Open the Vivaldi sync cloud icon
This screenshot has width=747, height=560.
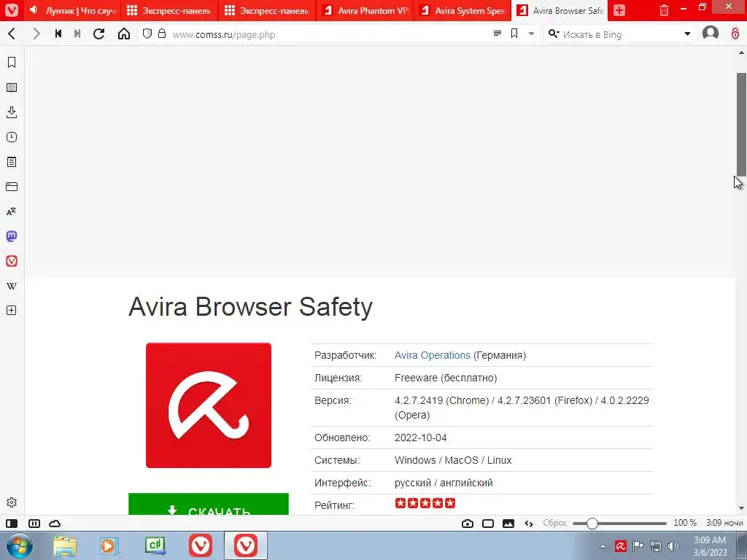click(x=55, y=524)
